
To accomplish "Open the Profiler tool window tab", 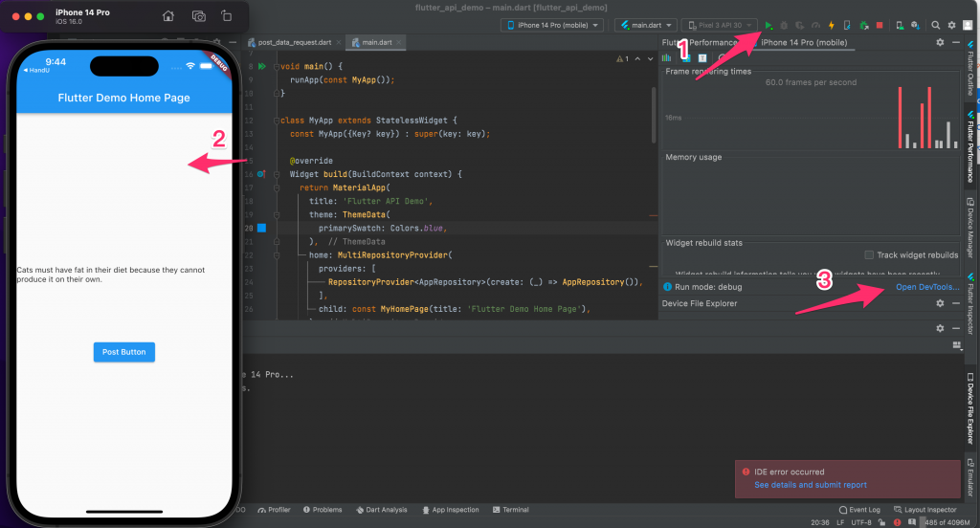I will tap(274, 510).
